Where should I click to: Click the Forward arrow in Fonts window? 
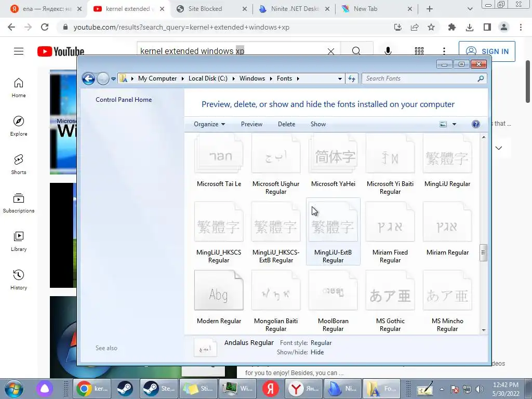[x=103, y=79]
